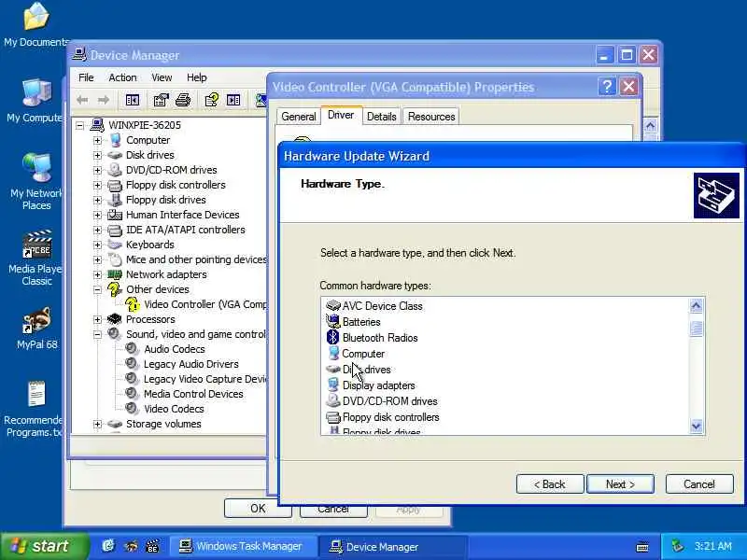This screenshot has height=560, width=747.
Task: Select My Network Places desktop icon
Action: (36, 182)
